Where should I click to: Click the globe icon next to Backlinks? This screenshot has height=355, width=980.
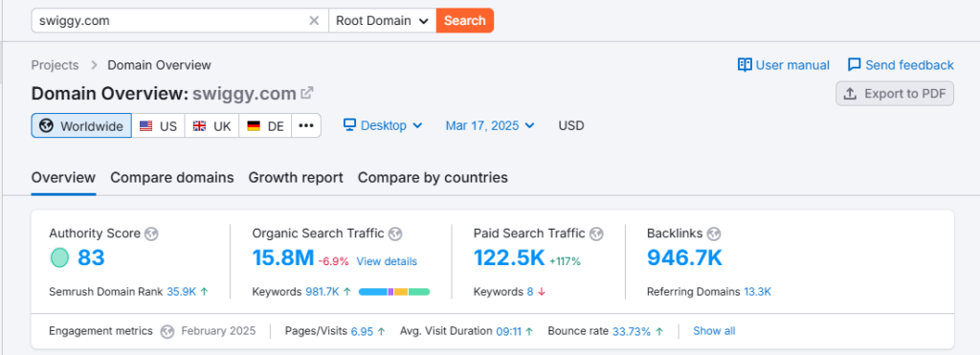click(714, 233)
